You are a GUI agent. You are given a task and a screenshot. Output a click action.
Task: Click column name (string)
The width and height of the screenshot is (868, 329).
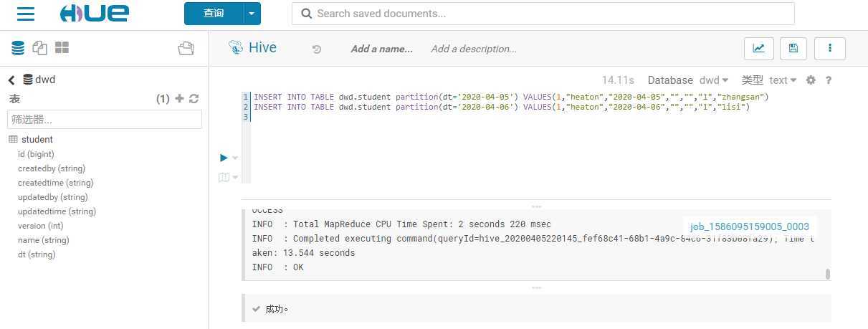pyautogui.click(x=44, y=240)
